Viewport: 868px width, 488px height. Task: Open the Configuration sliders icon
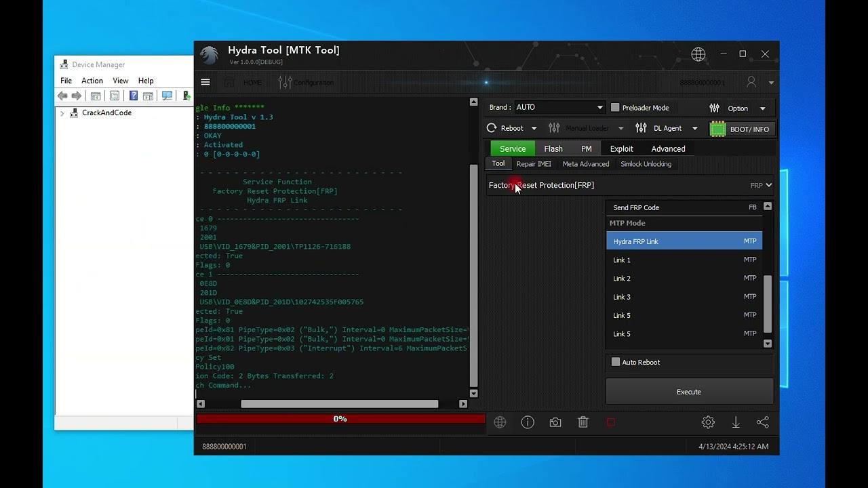click(285, 83)
